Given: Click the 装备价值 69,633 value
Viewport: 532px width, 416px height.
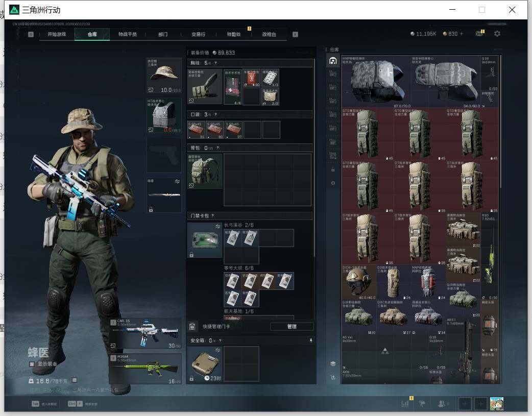Looking at the screenshot, I should click(x=213, y=53).
